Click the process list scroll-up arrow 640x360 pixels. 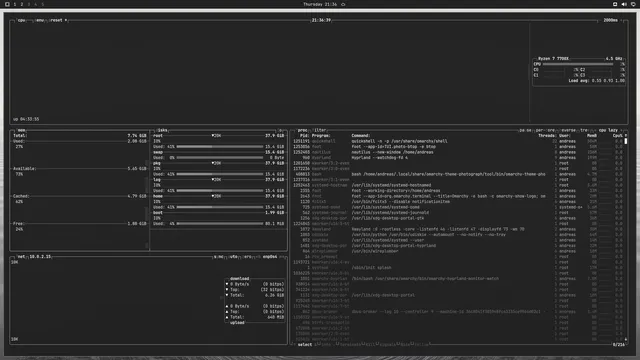(626, 136)
